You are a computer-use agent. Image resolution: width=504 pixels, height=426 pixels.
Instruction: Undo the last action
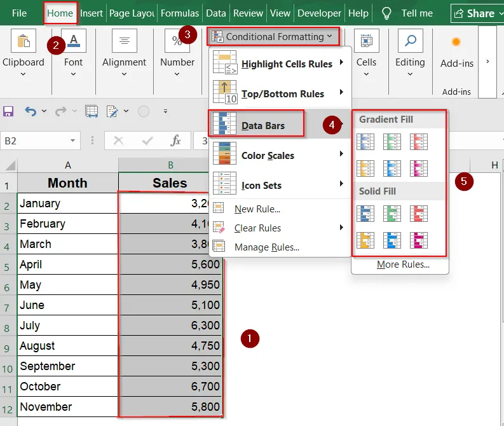click(31, 111)
